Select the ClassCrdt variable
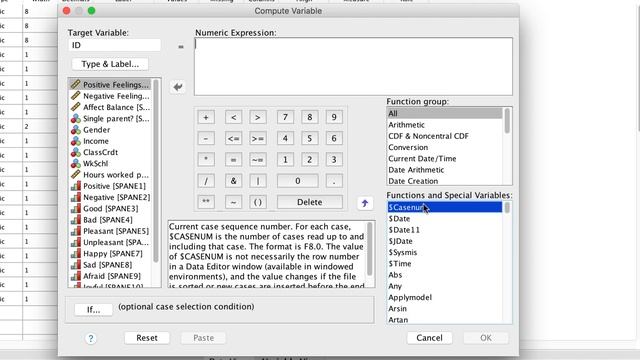 (x=109, y=152)
